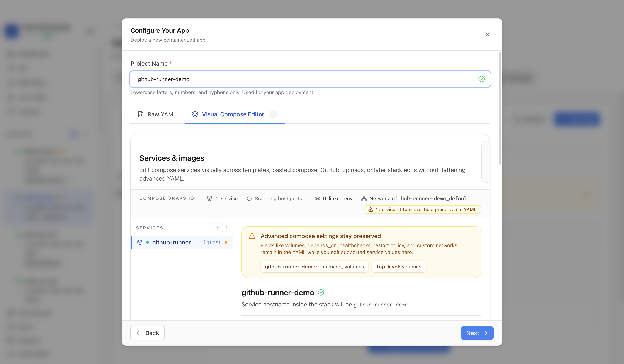Click the github-runner-demo: command, volumes chip
Screen dimensions: 624x364
pyautogui.click(x=314, y=267)
